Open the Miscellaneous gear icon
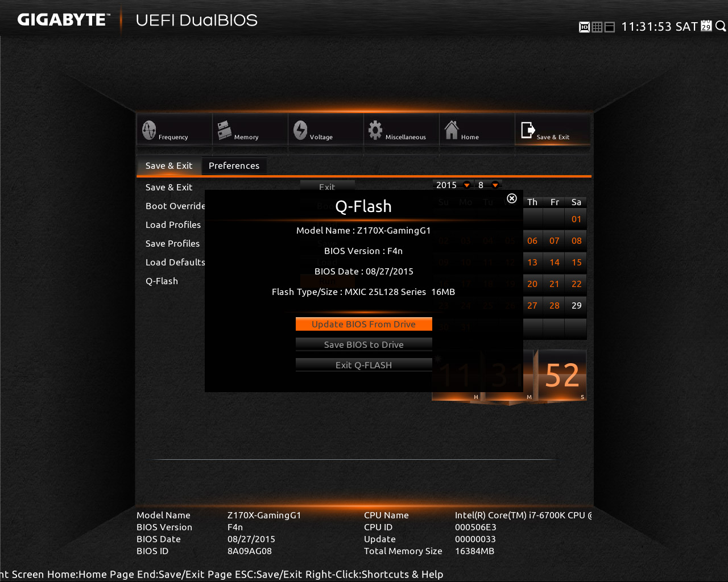728x582 pixels. [x=375, y=130]
